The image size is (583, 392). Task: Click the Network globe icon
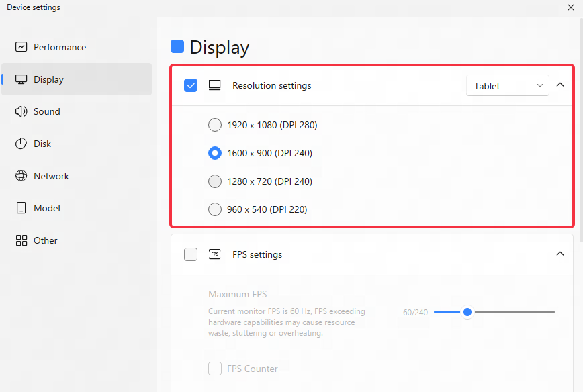(21, 176)
